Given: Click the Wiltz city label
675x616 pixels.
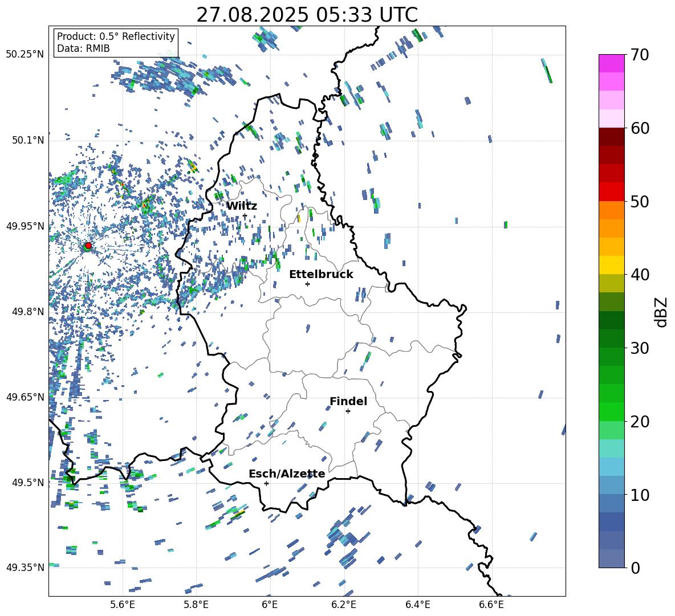Looking at the screenshot, I should pos(242,206).
